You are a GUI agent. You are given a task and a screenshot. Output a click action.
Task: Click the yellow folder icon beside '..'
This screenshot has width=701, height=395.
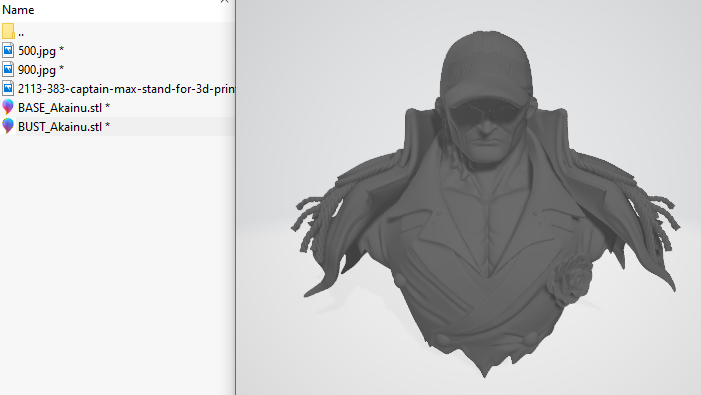[8, 31]
